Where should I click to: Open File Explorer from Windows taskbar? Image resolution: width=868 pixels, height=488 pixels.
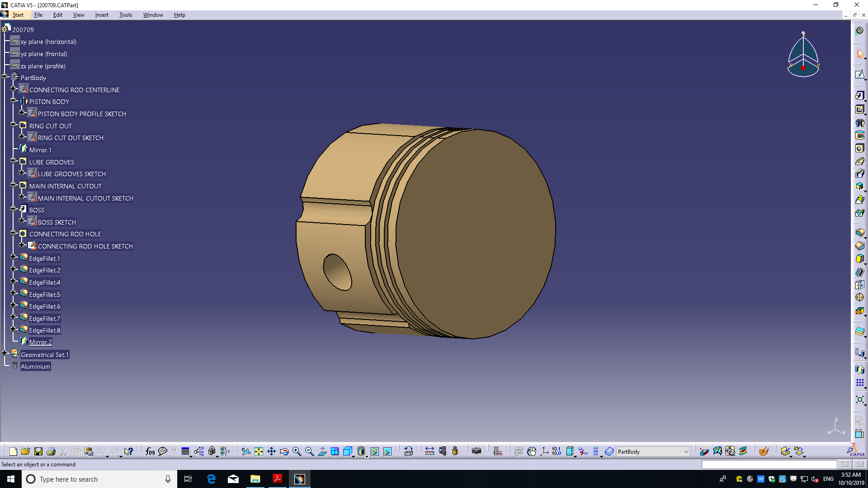255,479
